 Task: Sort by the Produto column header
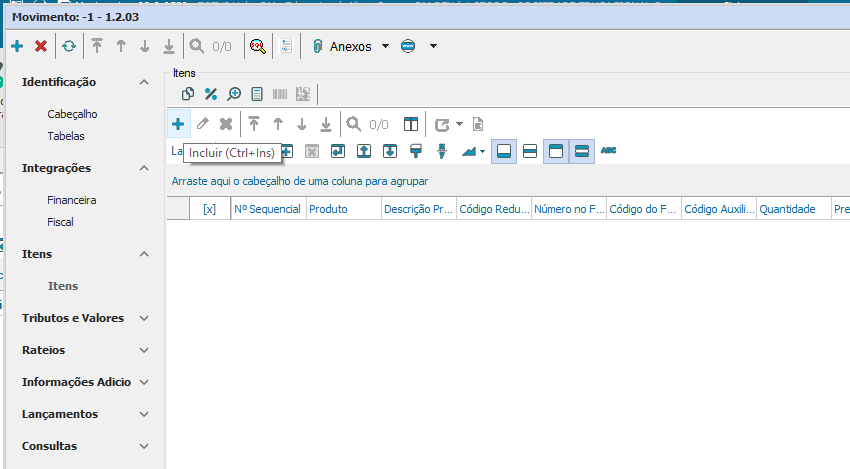pos(343,209)
